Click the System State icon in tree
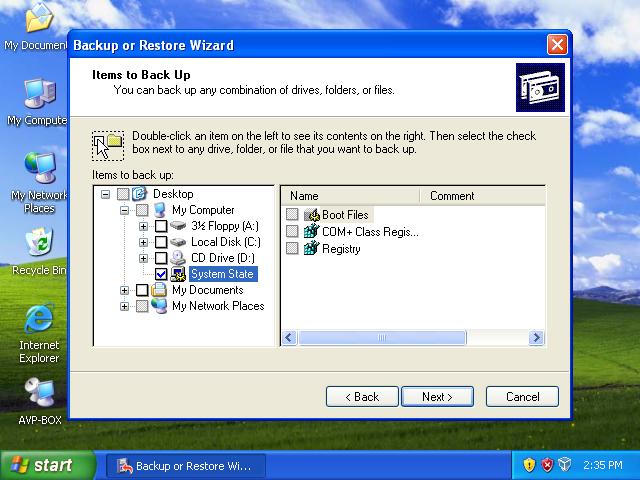This screenshot has height=480, width=640. click(178, 274)
